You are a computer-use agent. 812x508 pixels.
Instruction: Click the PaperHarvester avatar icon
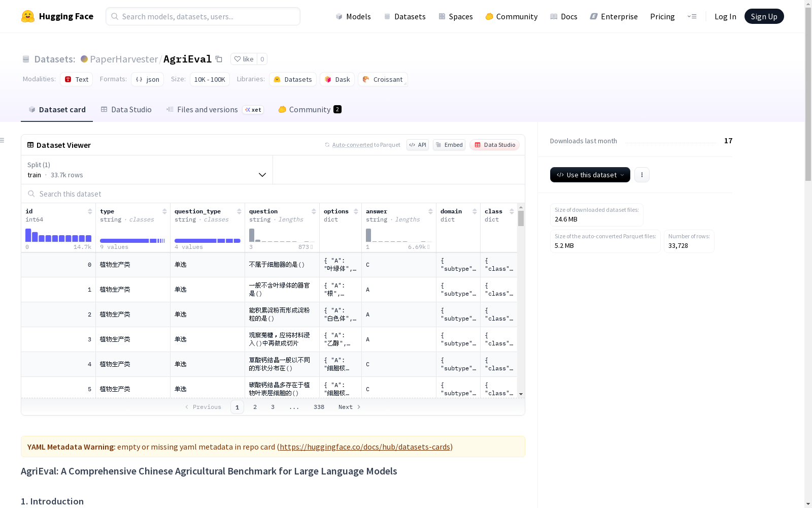click(84, 59)
